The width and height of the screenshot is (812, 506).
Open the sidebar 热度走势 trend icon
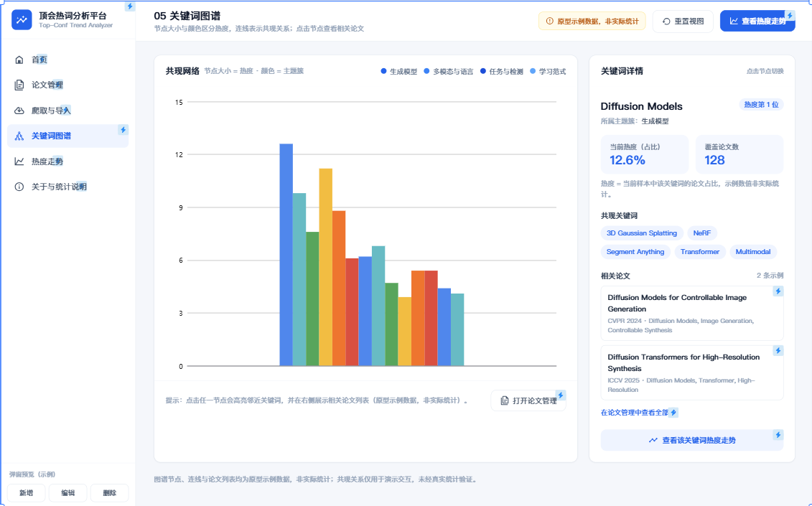click(19, 161)
